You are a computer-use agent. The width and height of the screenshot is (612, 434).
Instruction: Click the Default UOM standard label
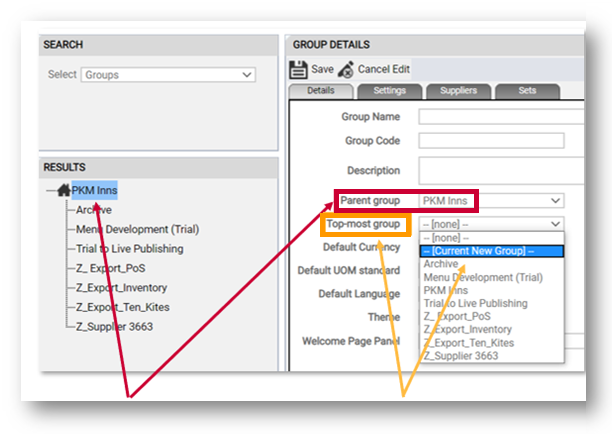349,270
